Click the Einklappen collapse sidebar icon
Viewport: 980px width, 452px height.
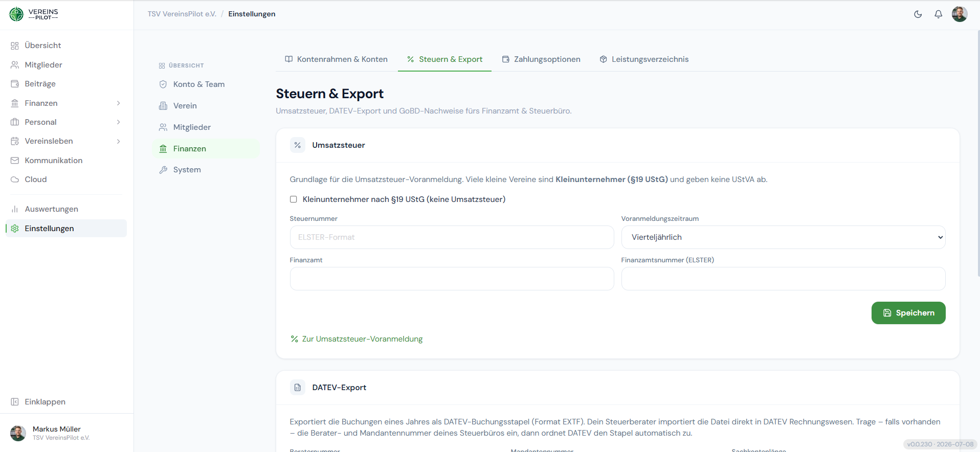click(x=15, y=402)
